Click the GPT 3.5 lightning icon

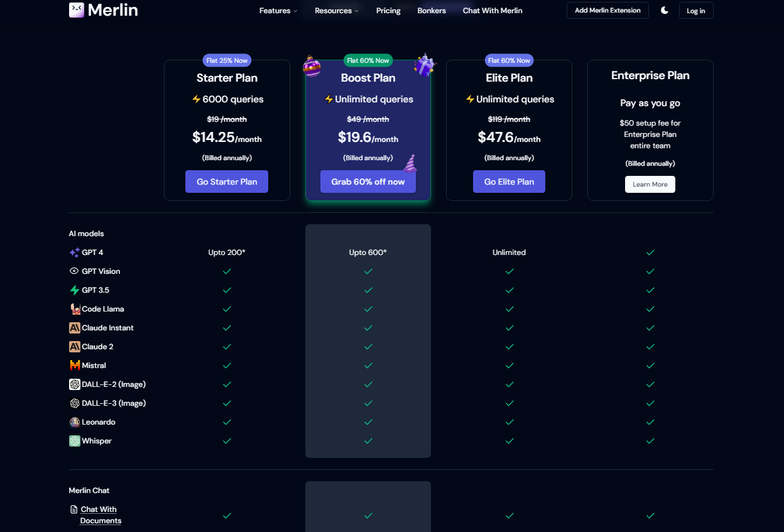tap(74, 290)
